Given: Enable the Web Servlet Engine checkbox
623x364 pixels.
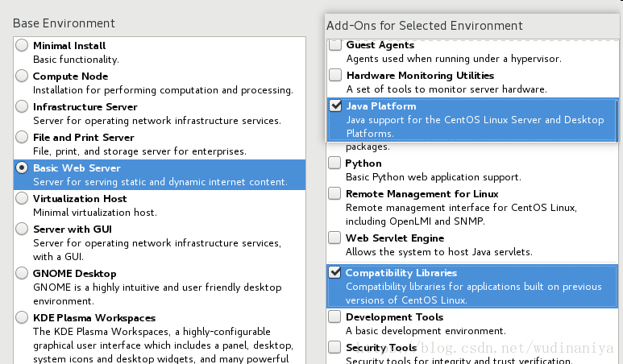Looking at the screenshot, I should pos(334,238).
